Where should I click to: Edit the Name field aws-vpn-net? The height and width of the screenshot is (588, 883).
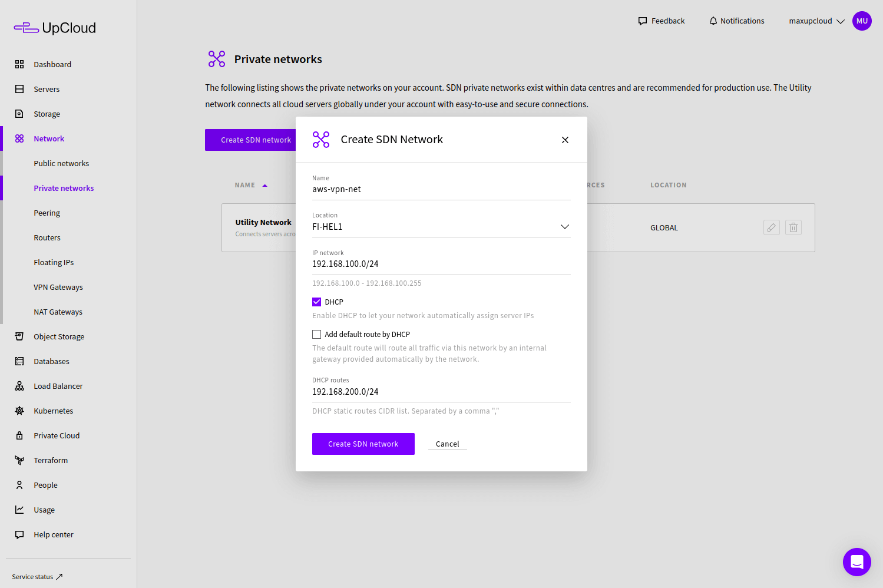click(441, 189)
